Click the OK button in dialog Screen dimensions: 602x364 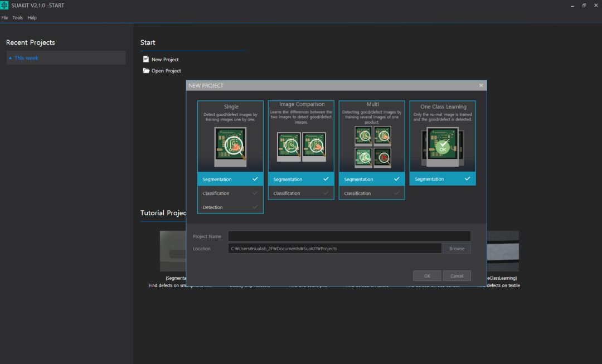tap(427, 276)
